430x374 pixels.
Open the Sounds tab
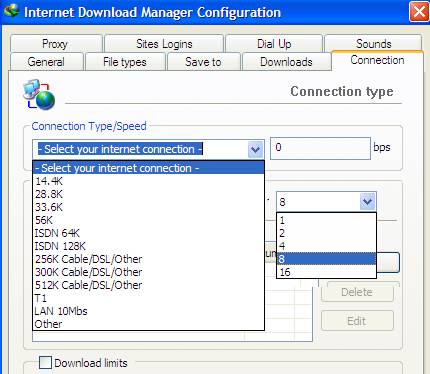[373, 43]
